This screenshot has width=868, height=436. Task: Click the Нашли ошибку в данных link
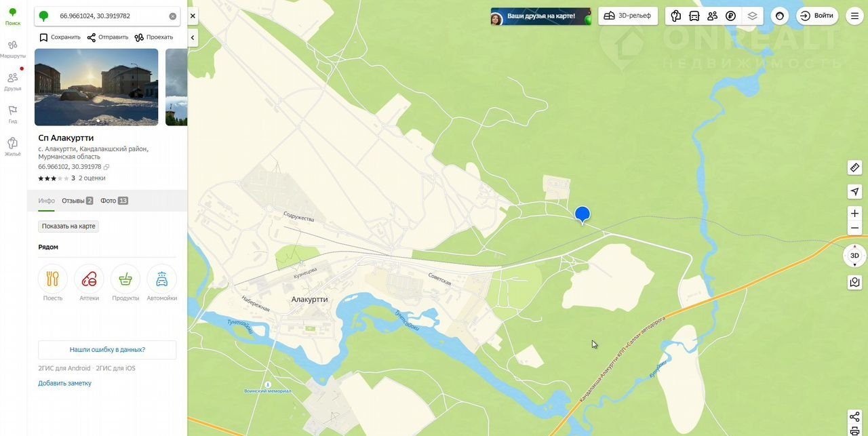pos(107,350)
